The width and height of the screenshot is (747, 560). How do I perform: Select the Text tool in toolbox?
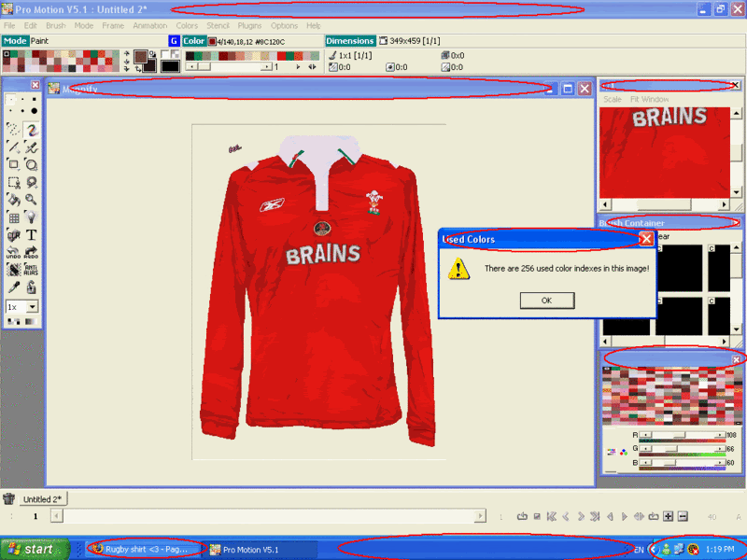31,235
